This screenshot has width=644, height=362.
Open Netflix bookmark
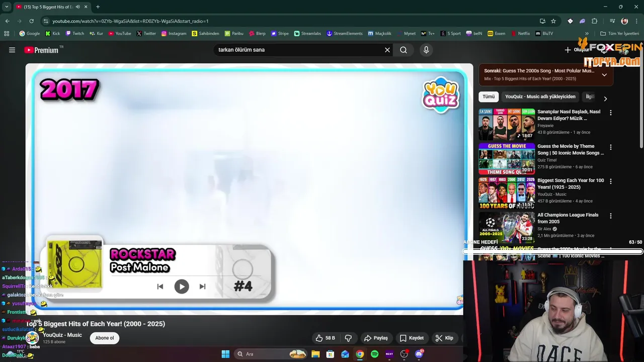520,33
